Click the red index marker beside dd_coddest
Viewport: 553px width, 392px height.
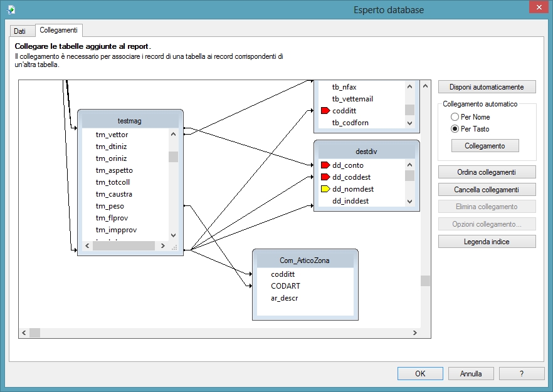[x=325, y=177]
